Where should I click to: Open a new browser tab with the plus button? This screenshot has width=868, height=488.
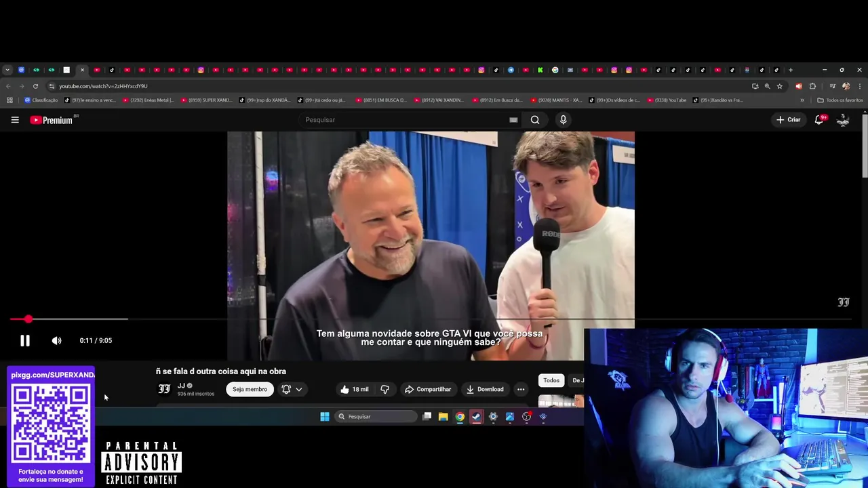point(791,70)
